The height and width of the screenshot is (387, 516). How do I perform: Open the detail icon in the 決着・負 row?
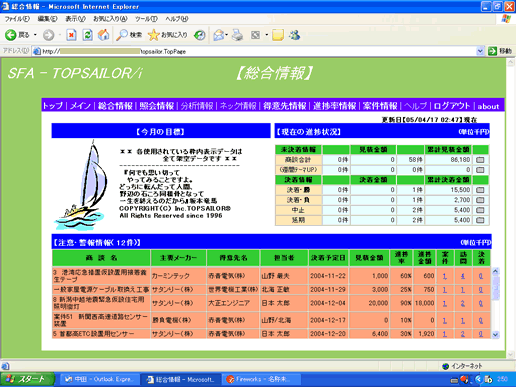(480, 200)
